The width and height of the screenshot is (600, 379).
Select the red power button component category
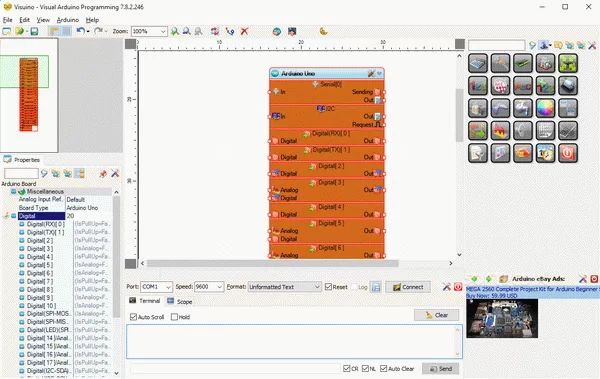(568, 153)
